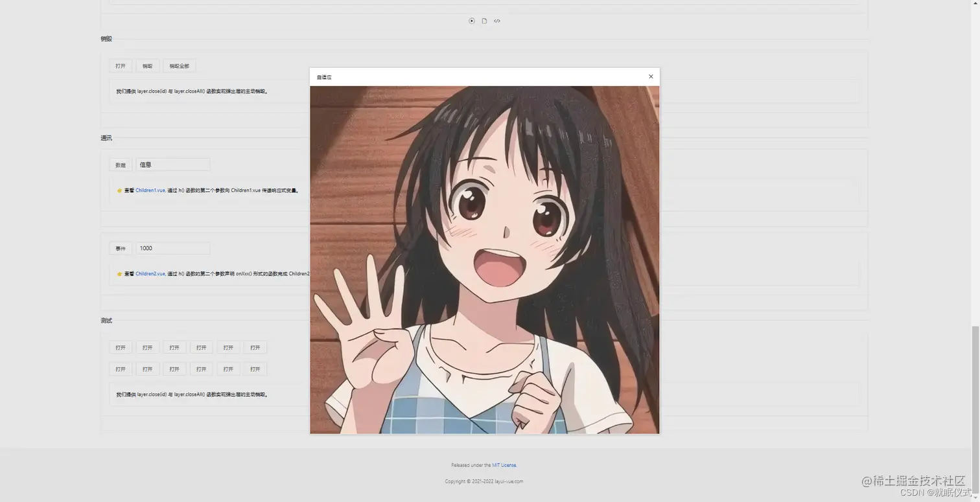
Task: Click the first 打开 button in the top 测试 row
Action: tap(121, 348)
